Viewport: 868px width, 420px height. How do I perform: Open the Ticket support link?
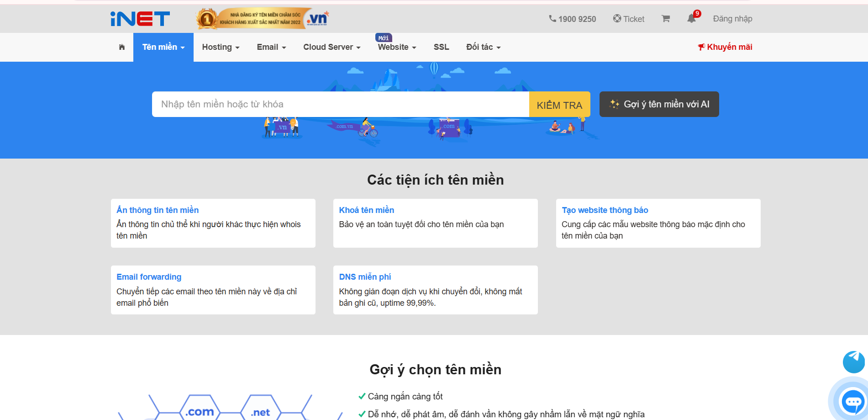629,19
